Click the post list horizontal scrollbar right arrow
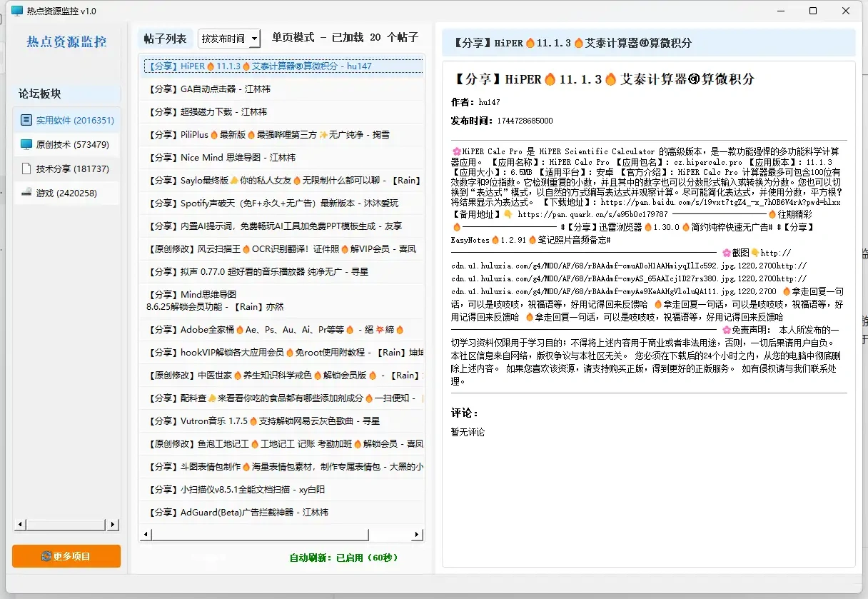The image size is (868, 599). tap(415, 533)
